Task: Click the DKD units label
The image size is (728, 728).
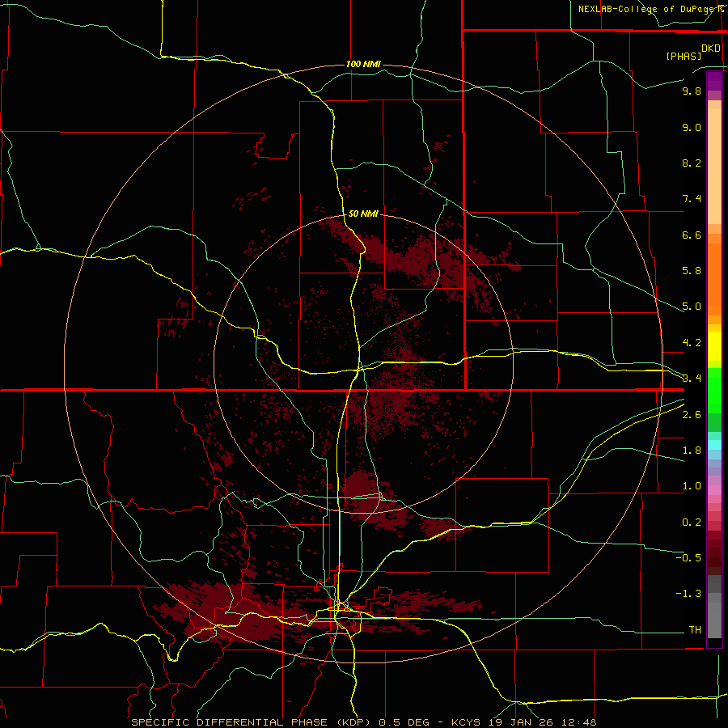Action: click(711, 49)
